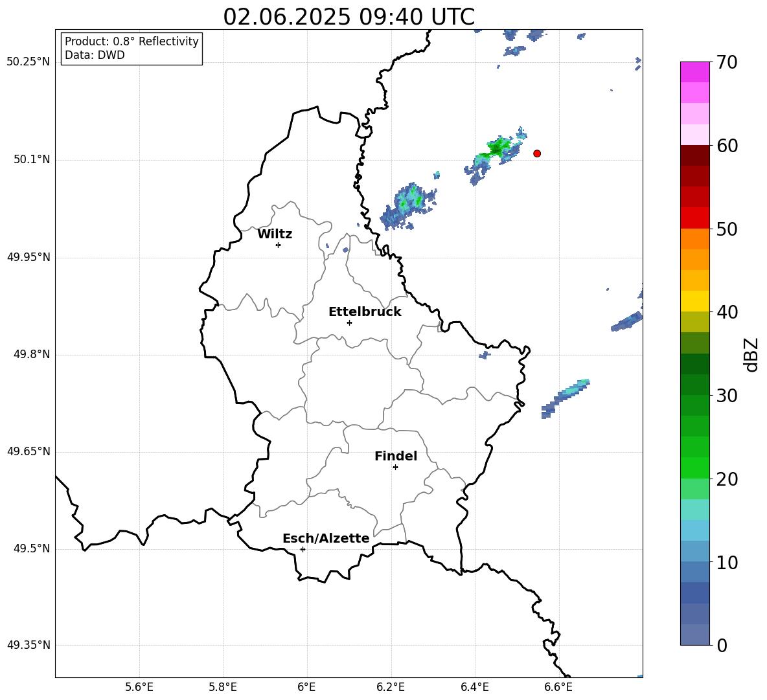This screenshot has height=700, width=767.
Task: Click the dark red band below 60 dBZ
Action: [694, 155]
